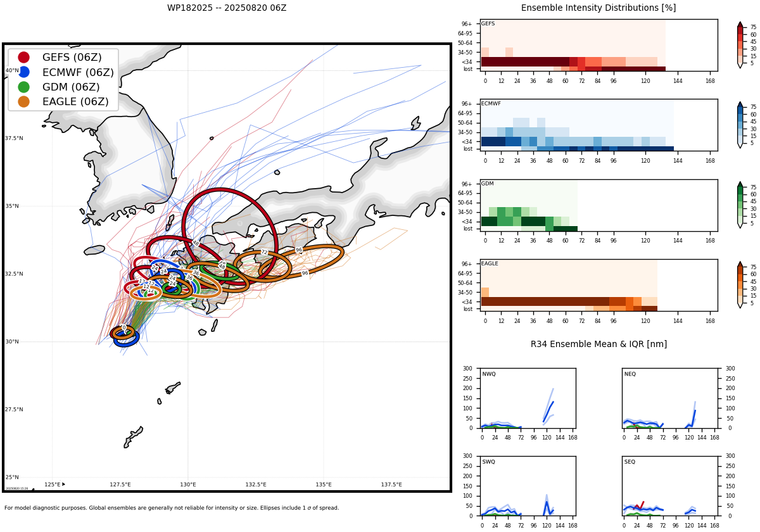This screenshot has width=760, height=532.
Task: Click the '34-50' row label of GDM heatmap
Action: click(x=465, y=212)
